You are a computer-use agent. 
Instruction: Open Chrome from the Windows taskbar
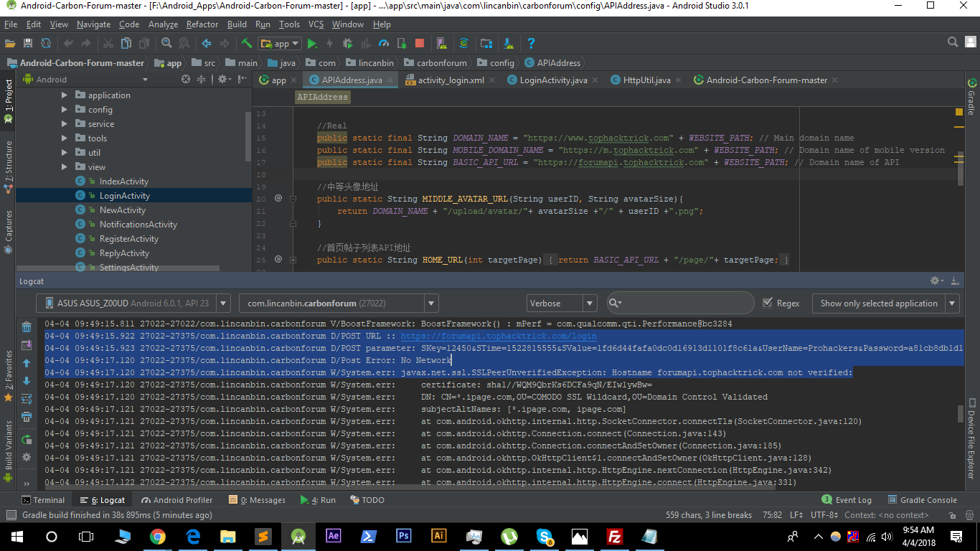tap(158, 536)
